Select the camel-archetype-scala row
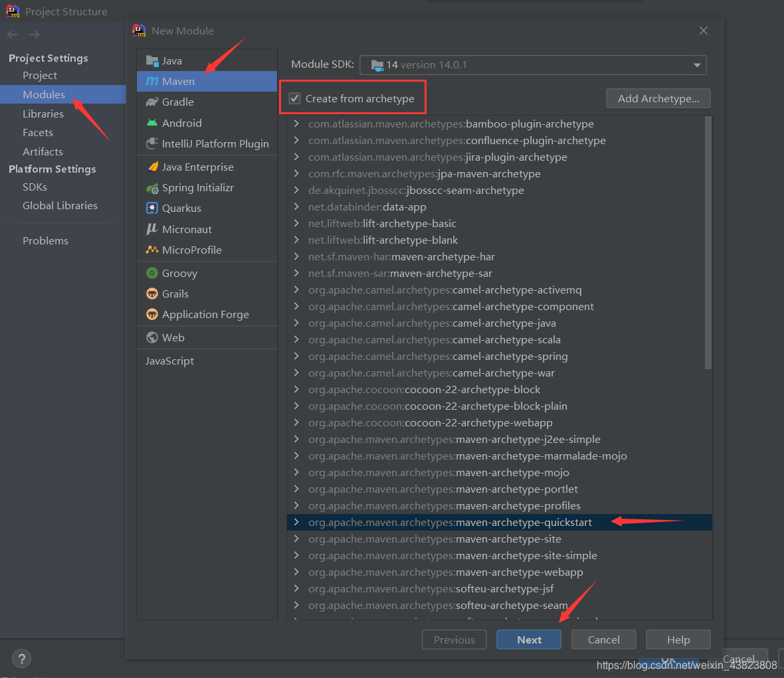Image resolution: width=784 pixels, height=678 pixels. (500, 339)
